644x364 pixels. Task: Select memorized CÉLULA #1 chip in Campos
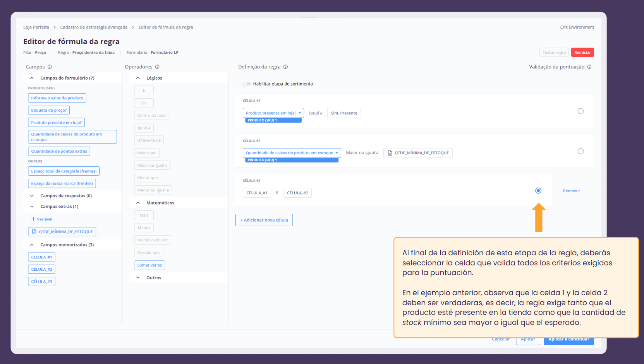point(41,257)
